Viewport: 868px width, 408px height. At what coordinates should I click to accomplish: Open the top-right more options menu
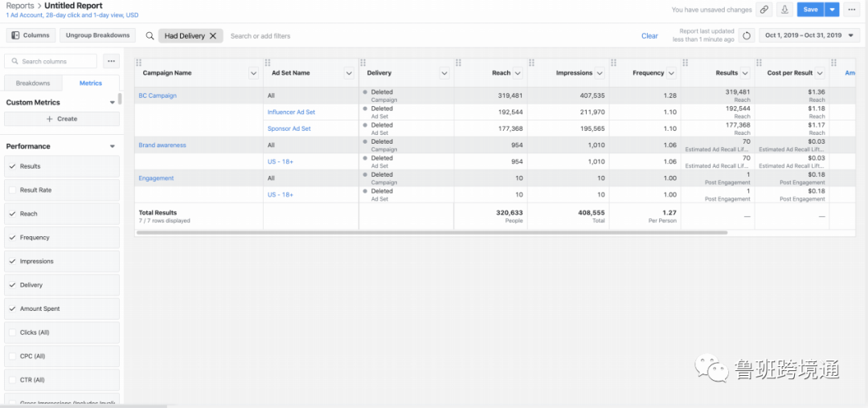851,10
